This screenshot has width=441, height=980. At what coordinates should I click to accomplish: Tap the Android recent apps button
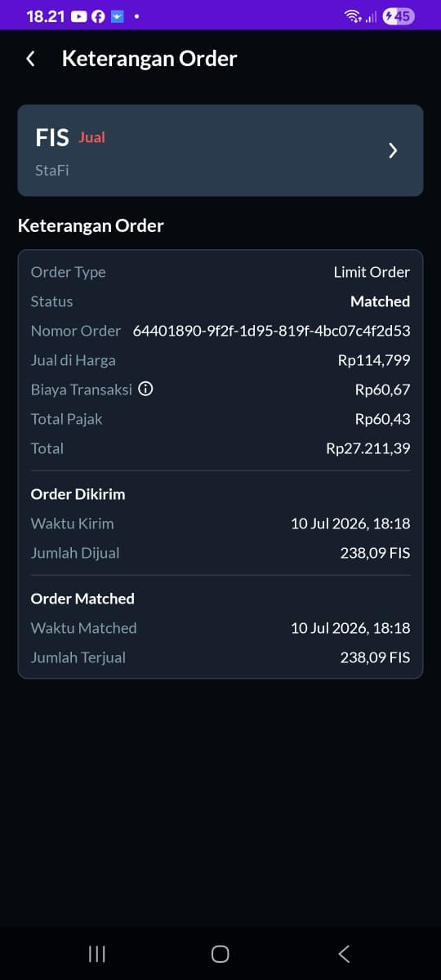coord(96,954)
